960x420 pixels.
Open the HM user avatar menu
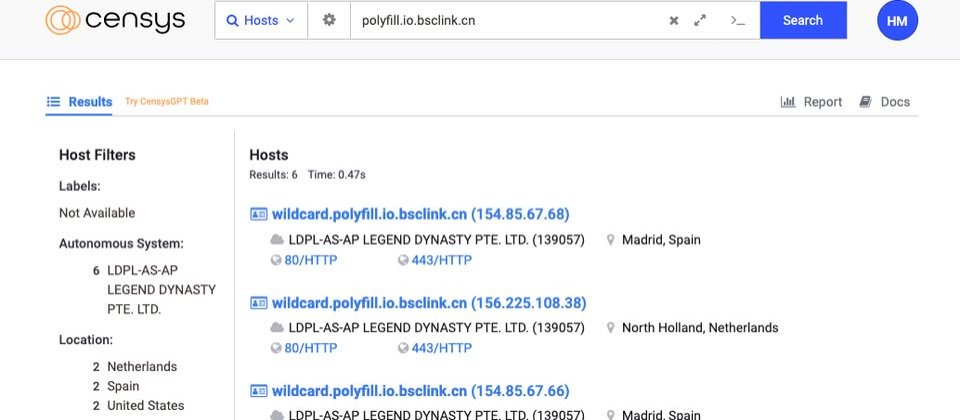pos(897,21)
